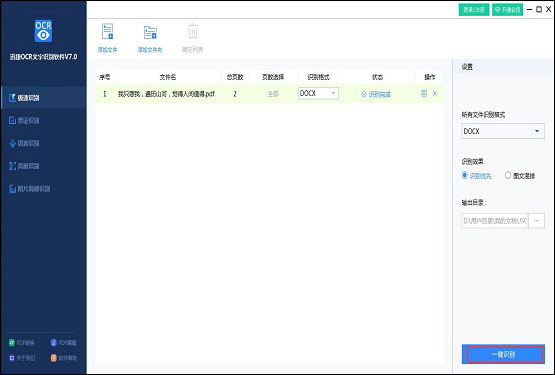Click the Add Folder toolbar icon
Screen dimensions: 555x375
coord(150,32)
